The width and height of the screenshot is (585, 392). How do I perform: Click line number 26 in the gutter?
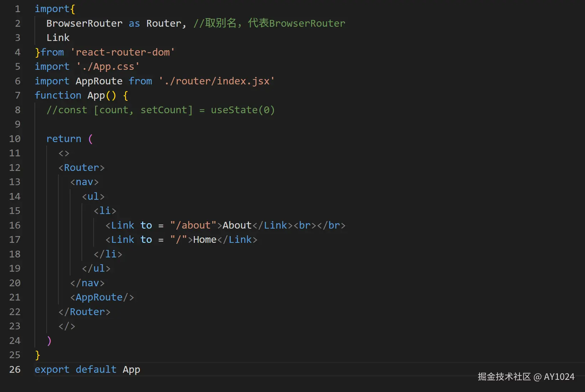tap(15, 370)
